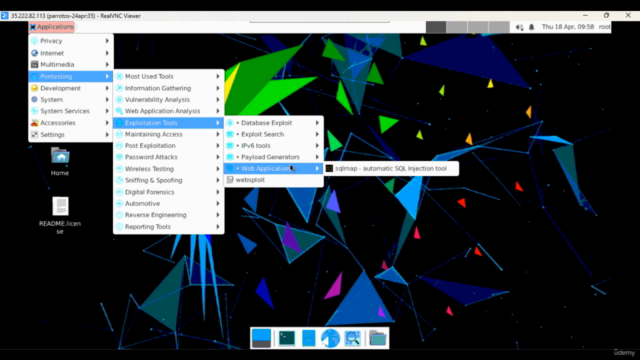Image resolution: width=640 pixels, height=360 pixels.
Task: Select the Web Application submenu entry
Action: click(x=273, y=169)
